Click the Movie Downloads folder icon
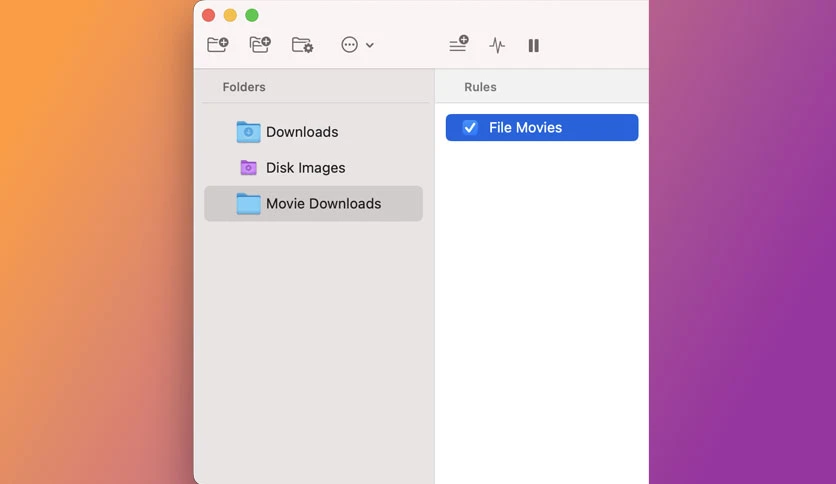836x484 pixels. (248, 204)
